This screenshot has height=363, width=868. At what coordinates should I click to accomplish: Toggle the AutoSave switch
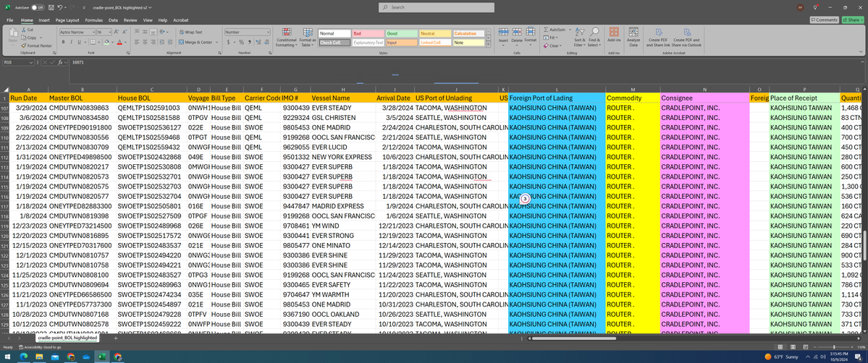[x=38, y=7]
